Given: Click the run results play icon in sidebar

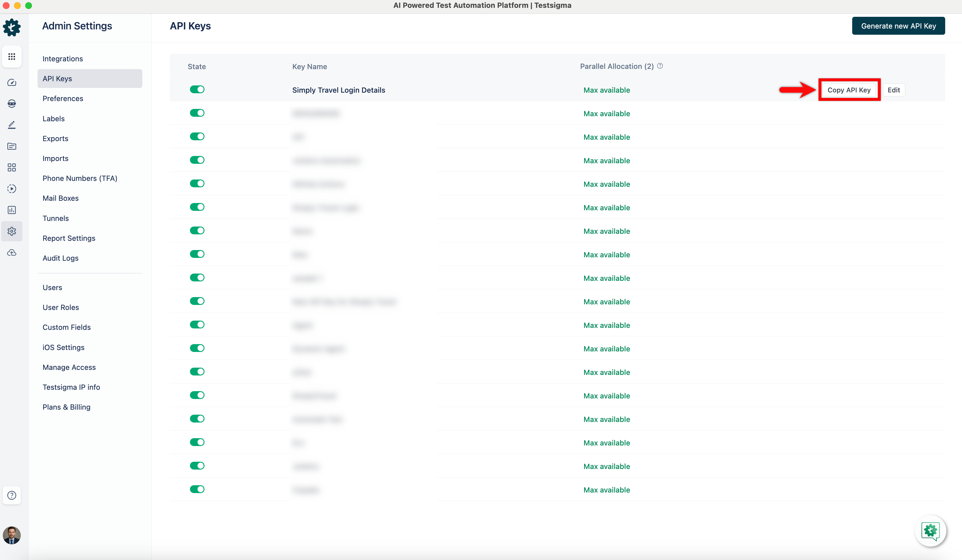Looking at the screenshot, I should point(12,188).
